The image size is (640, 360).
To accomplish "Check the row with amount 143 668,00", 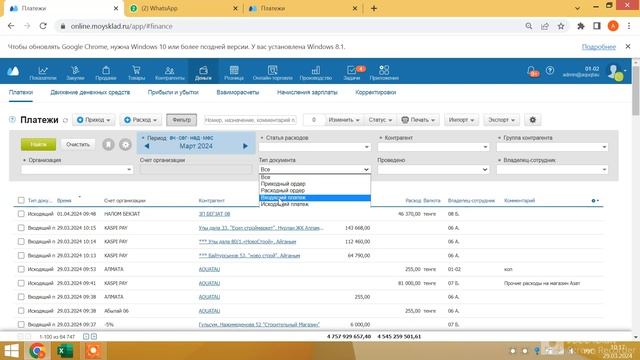I will point(21,228).
